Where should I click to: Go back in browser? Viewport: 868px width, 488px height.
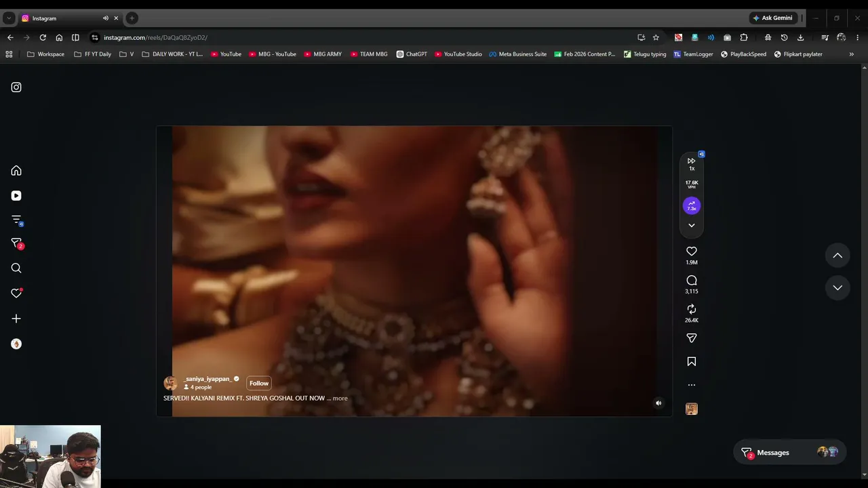10,38
